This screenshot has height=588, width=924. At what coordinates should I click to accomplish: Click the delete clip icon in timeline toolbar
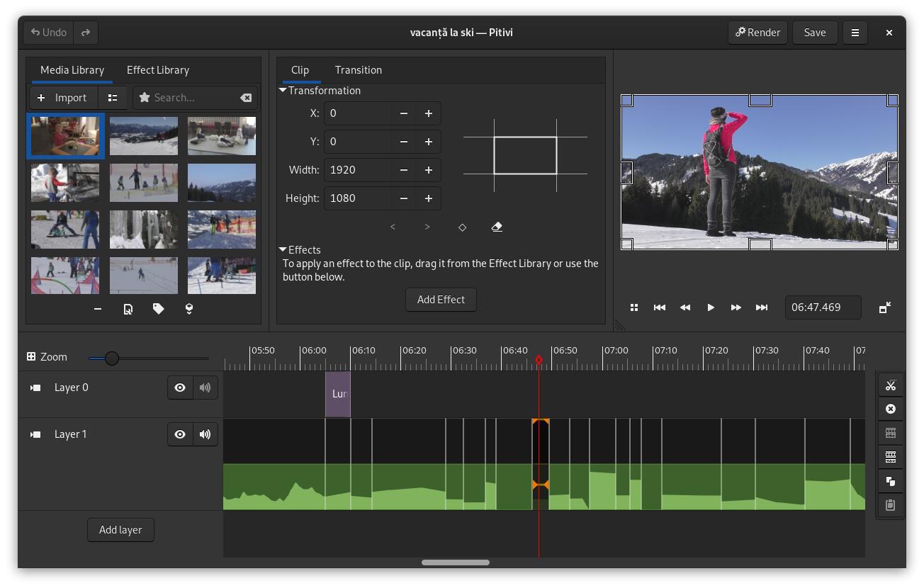890,409
